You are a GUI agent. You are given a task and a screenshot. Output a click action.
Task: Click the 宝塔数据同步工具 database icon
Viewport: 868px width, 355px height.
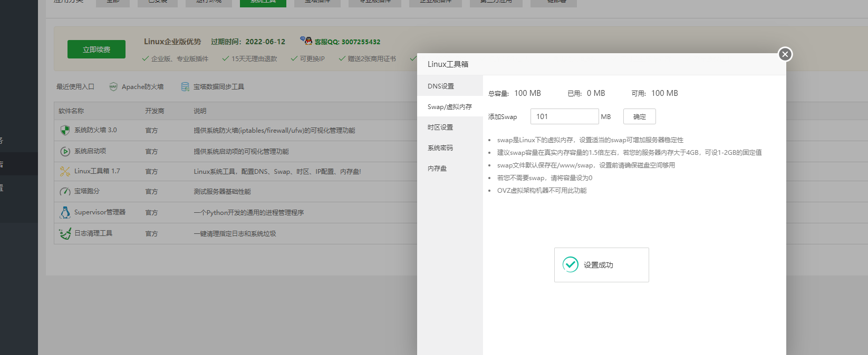(185, 86)
